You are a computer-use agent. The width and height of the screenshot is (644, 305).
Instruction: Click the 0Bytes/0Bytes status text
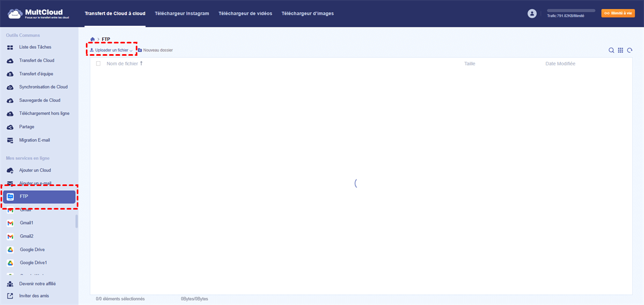click(194, 299)
